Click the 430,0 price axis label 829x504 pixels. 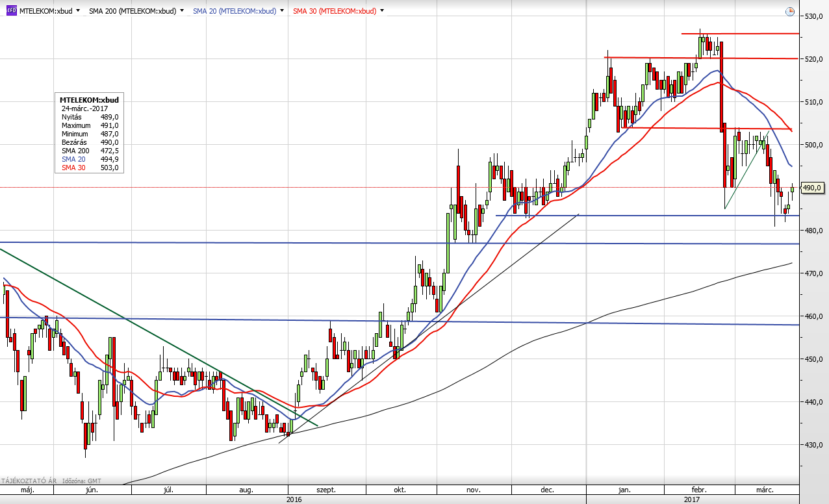pos(815,445)
